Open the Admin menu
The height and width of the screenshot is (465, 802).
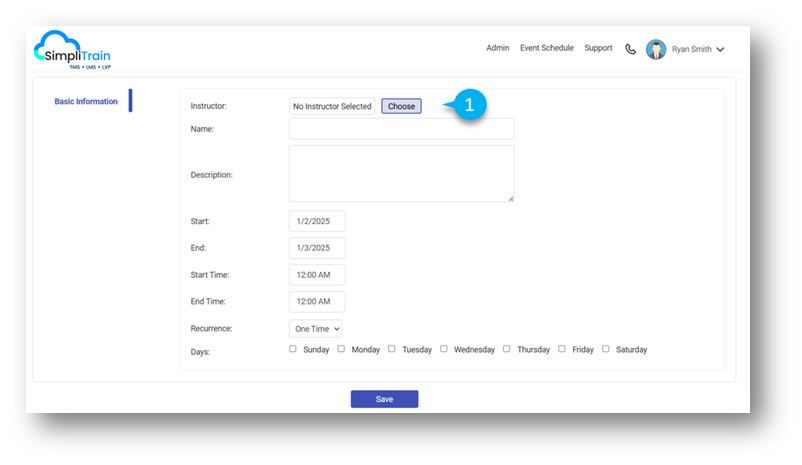497,48
